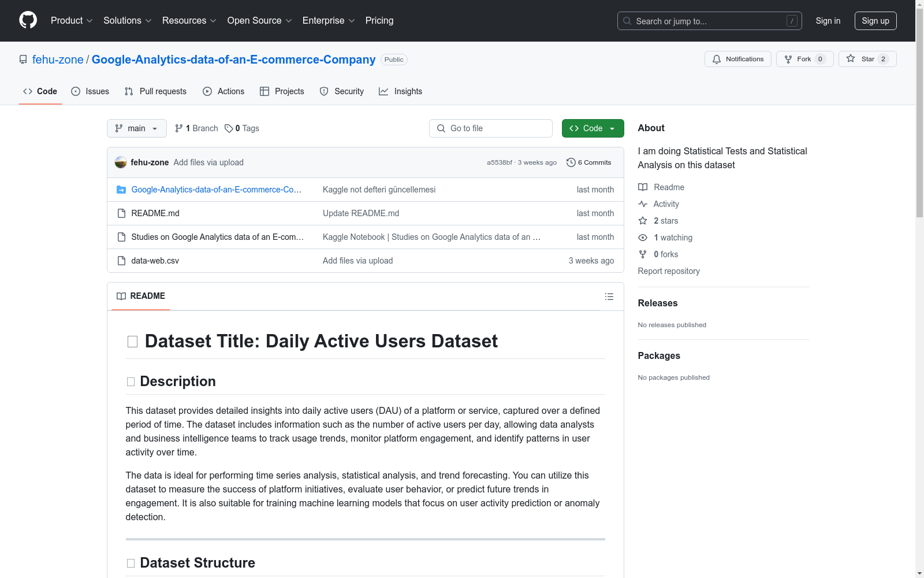Image resolution: width=924 pixels, height=578 pixels.
Task: Open the Google-Analytics submodule folder
Action: [217, 190]
